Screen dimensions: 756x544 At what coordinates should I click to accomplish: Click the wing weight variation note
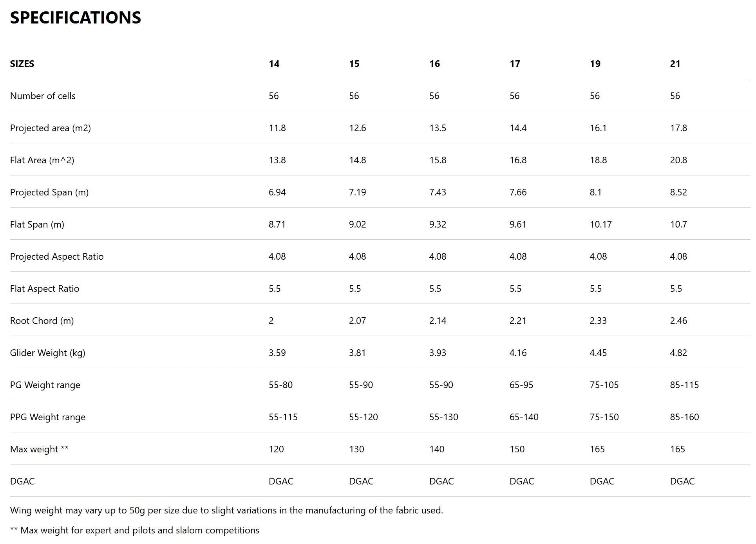coord(226,510)
